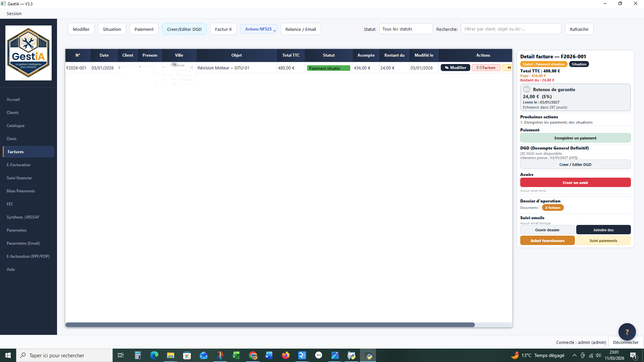Click the green 'Paiement situatio' status badge
644x362 pixels.
328,68
